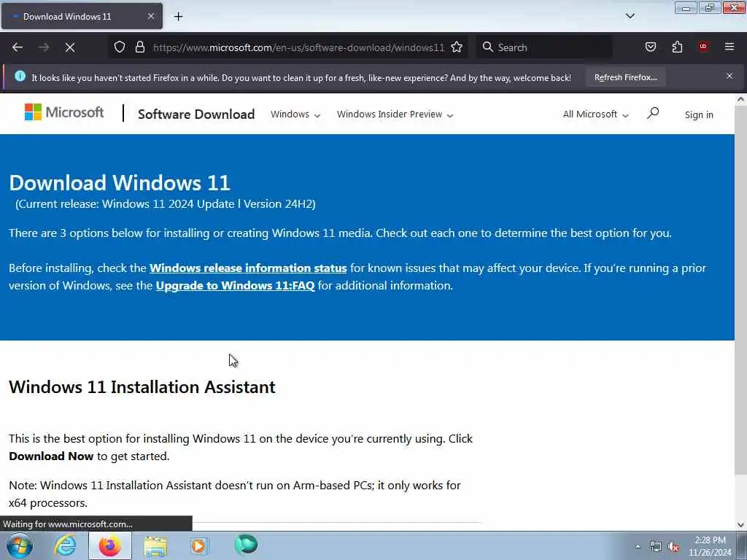Expand the All Microsoft menu
The image size is (747, 560).
(x=595, y=114)
